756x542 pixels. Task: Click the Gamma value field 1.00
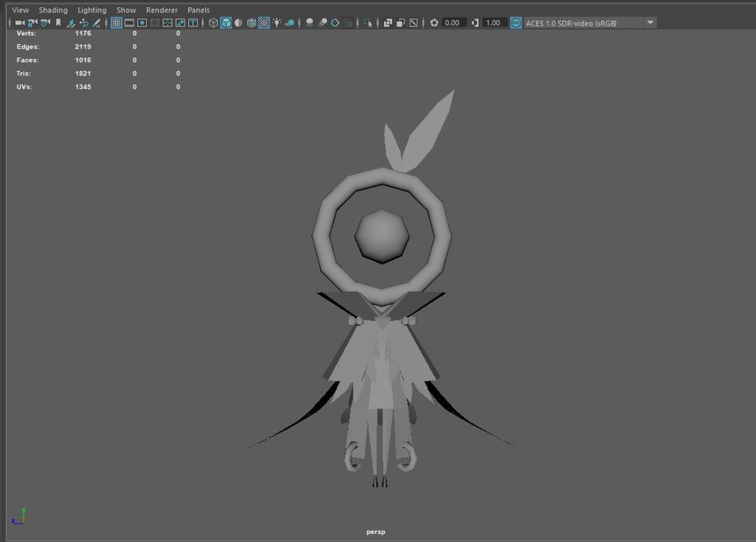tap(495, 23)
